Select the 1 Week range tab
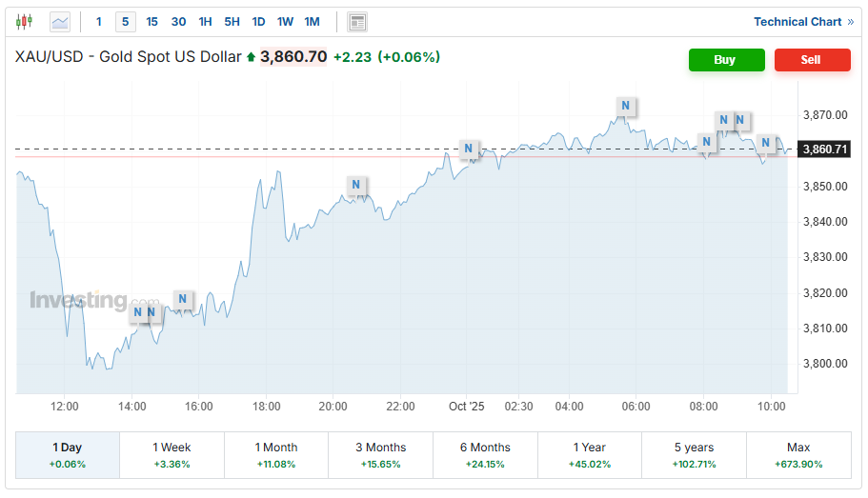 point(172,454)
